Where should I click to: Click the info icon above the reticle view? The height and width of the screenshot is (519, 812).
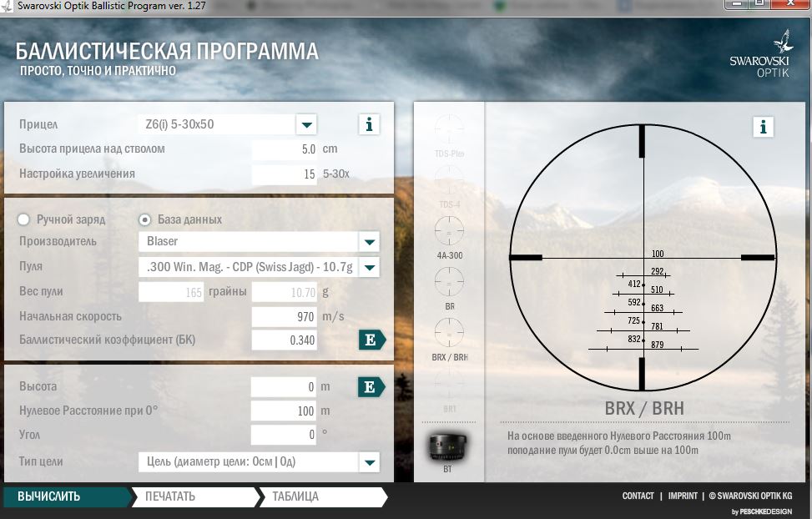tap(762, 127)
